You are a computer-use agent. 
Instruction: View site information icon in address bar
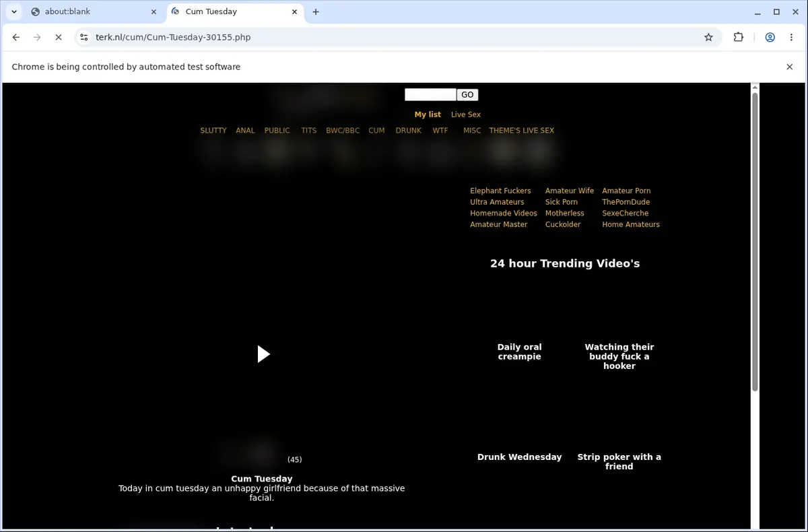click(x=83, y=38)
